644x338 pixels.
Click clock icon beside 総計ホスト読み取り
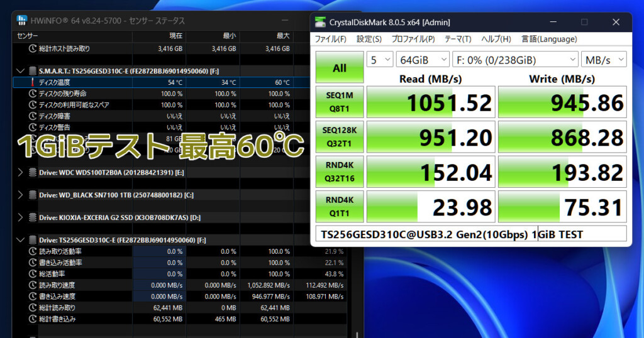tap(33, 48)
